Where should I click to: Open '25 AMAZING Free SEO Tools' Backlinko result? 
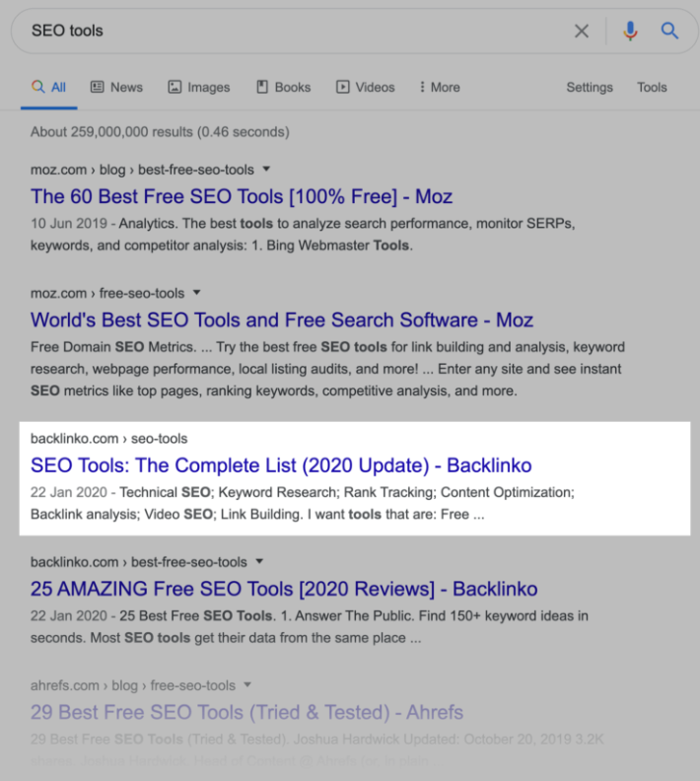pos(284,589)
